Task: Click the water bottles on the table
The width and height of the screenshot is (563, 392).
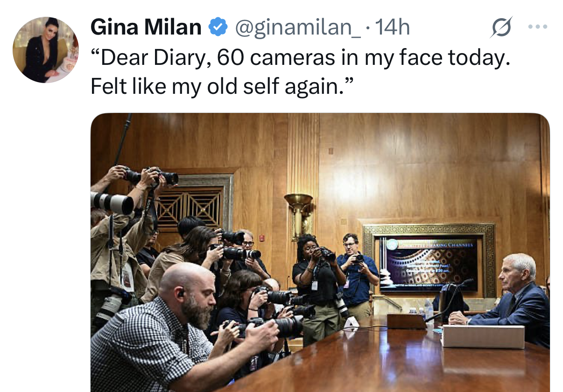Action: [x=422, y=310]
